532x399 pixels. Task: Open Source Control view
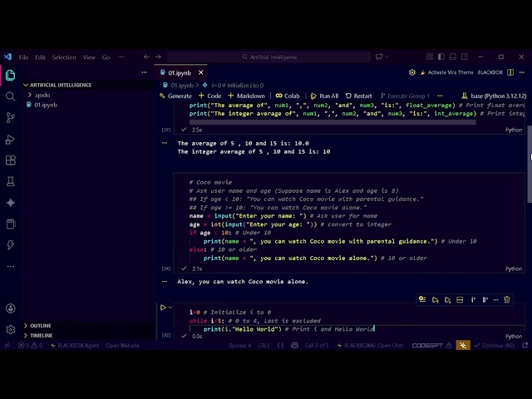[x=11, y=118]
